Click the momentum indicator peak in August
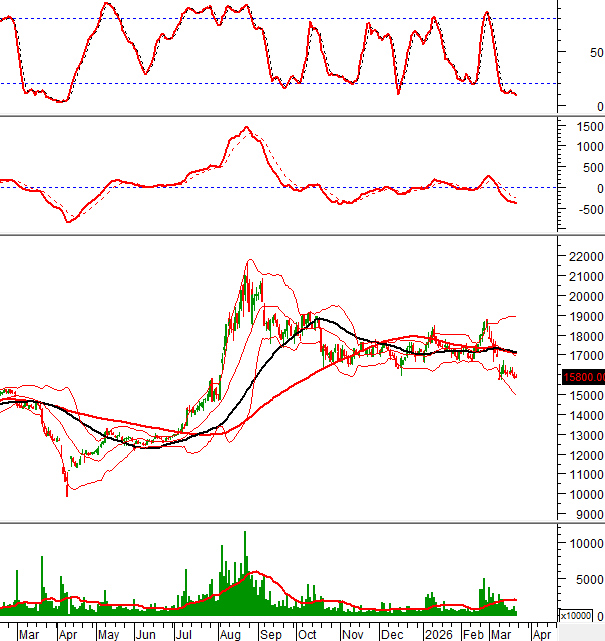 click(x=245, y=128)
